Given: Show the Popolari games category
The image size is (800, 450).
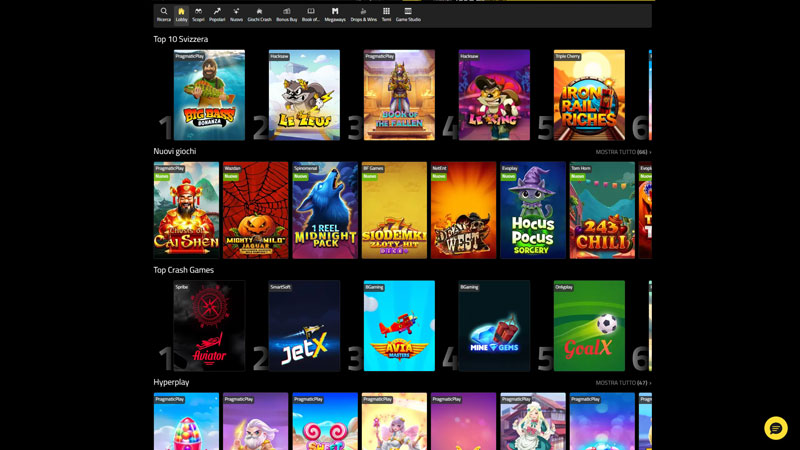Looking at the screenshot, I should (x=217, y=15).
